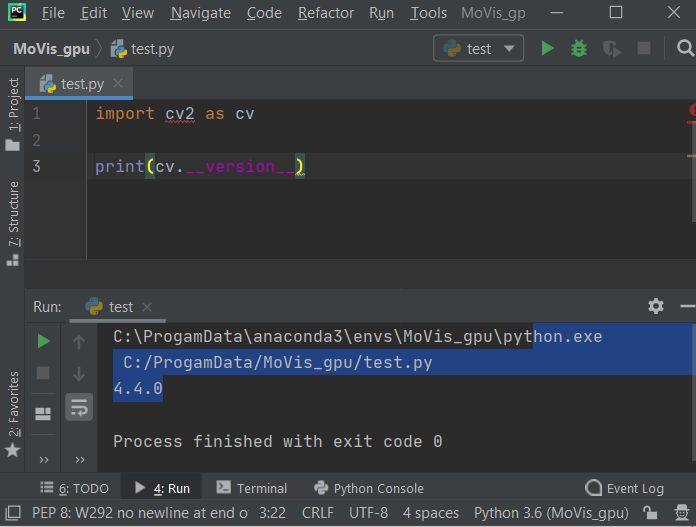696x527 pixels.
Task: Open the Event Log
Action: [625, 488]
